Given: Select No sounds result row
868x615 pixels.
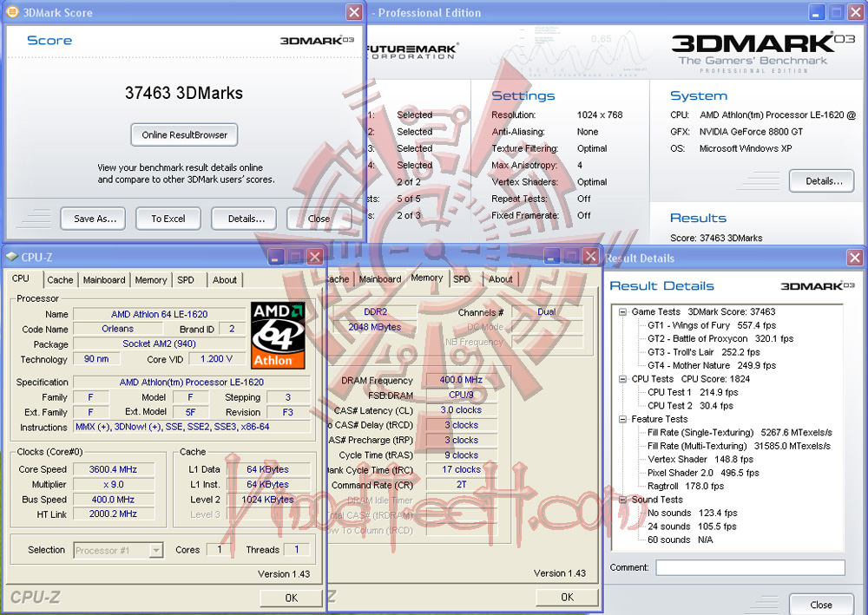Looking at the screenshot, I should [692, 513].
